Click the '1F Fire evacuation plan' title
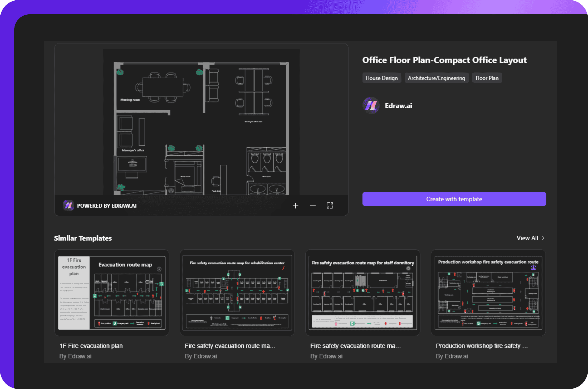The image size is (588, 389). 91,346
